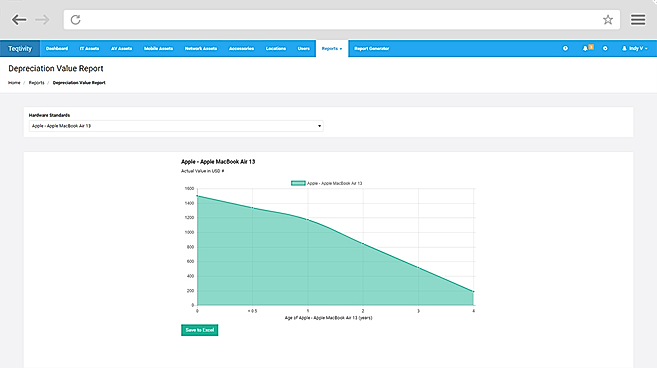Open the Network Assets nav item
This screenshot has width=657, height=368.
(201, 49)
